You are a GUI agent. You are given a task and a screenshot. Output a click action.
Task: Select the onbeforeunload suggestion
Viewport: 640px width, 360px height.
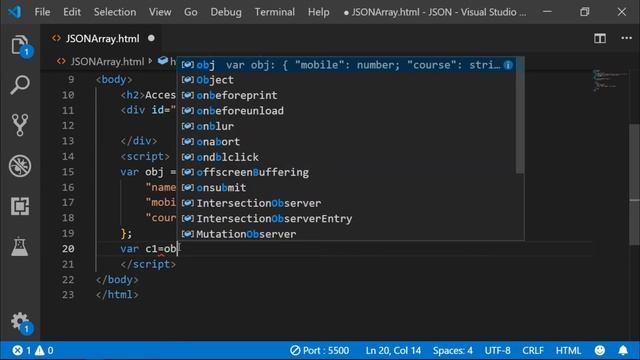(346, 111)
